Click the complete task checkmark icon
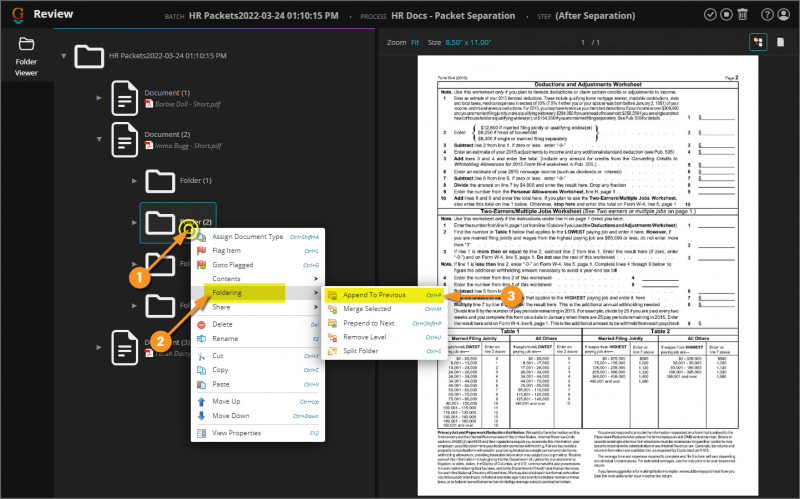 pyautogui.click(x=710, y=14)
